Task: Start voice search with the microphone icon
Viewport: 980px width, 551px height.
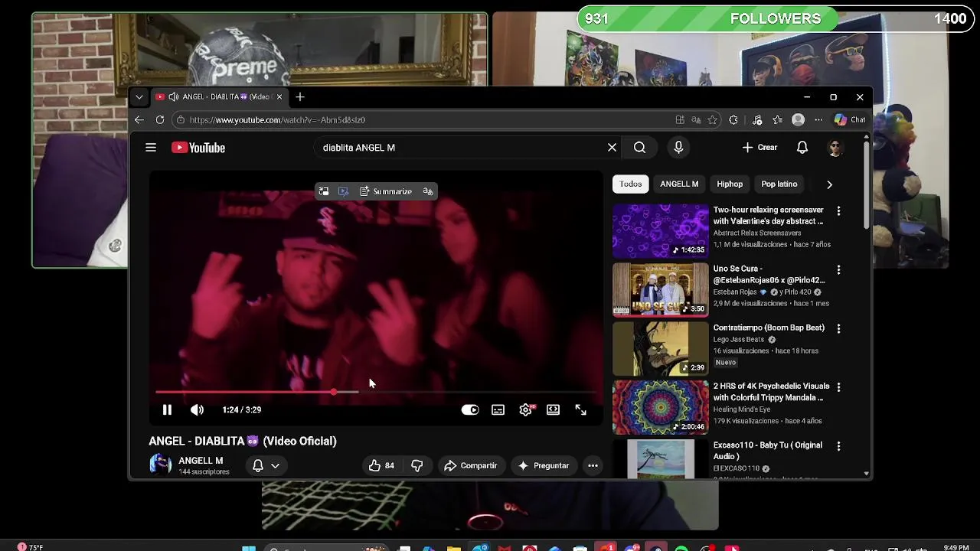Action: [678, 148]
